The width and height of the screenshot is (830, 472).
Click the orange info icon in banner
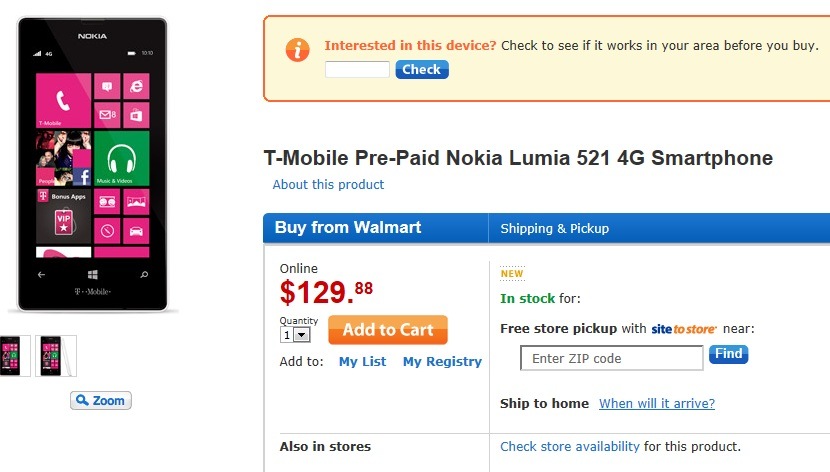(x=297, y=49)
